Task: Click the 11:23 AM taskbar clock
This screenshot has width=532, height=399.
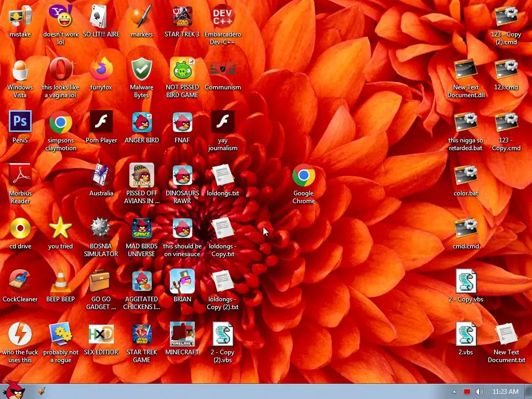Action: click(x=505, y=392)
